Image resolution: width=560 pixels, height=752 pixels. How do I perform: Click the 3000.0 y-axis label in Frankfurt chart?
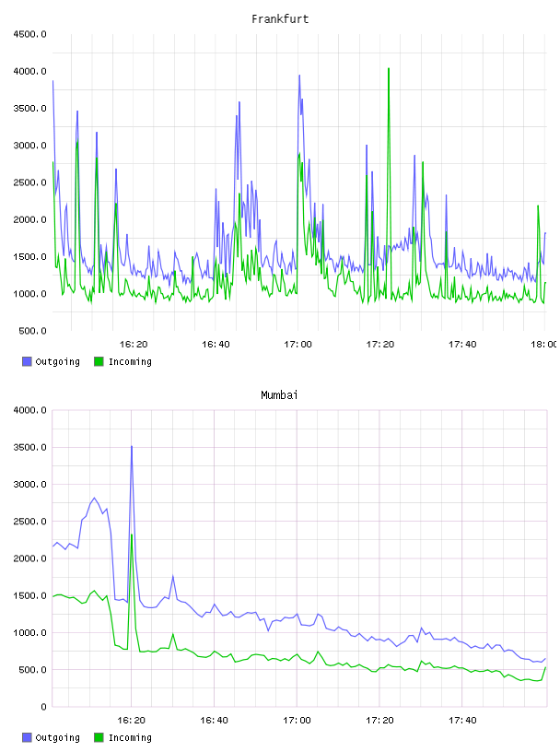(29, 146)
